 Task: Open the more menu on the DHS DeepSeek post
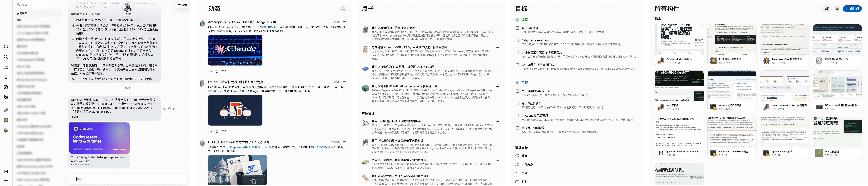tap(344, 142)
